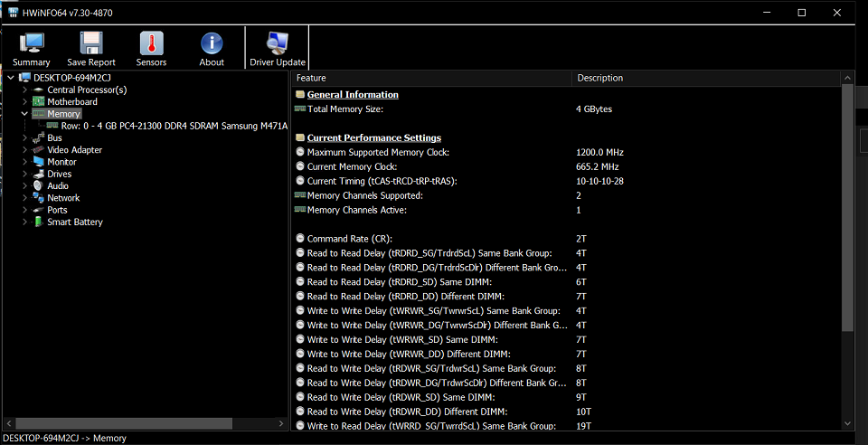Select the Maximum Supported Memory Clock row

click(566, 152)
